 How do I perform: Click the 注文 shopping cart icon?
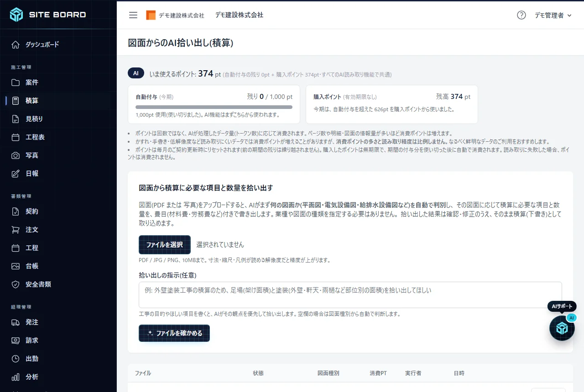click(16, 230)
